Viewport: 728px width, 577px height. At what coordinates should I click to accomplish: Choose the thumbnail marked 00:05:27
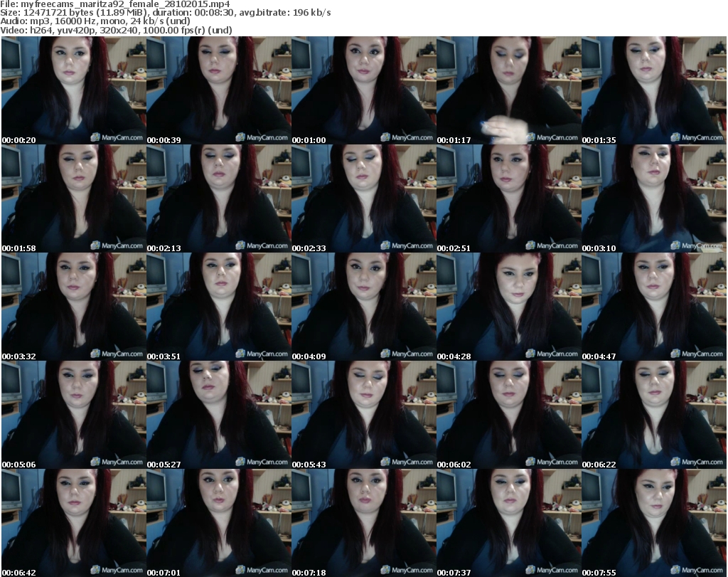(x=219, y=415)
